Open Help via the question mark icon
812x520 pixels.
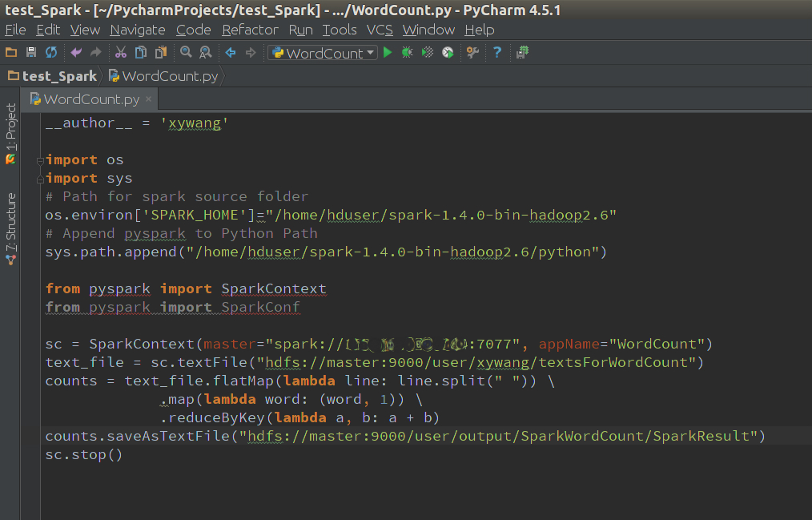pos(496,51)
